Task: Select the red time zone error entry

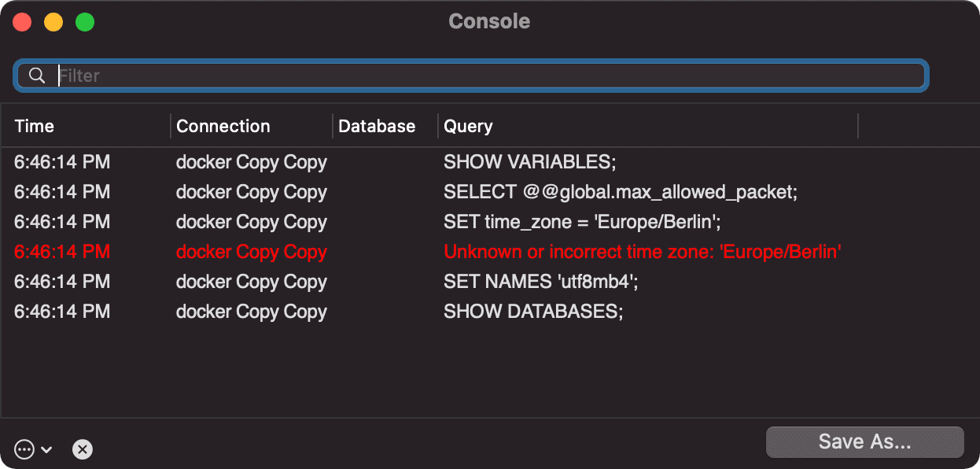Action: coord(642,251)
